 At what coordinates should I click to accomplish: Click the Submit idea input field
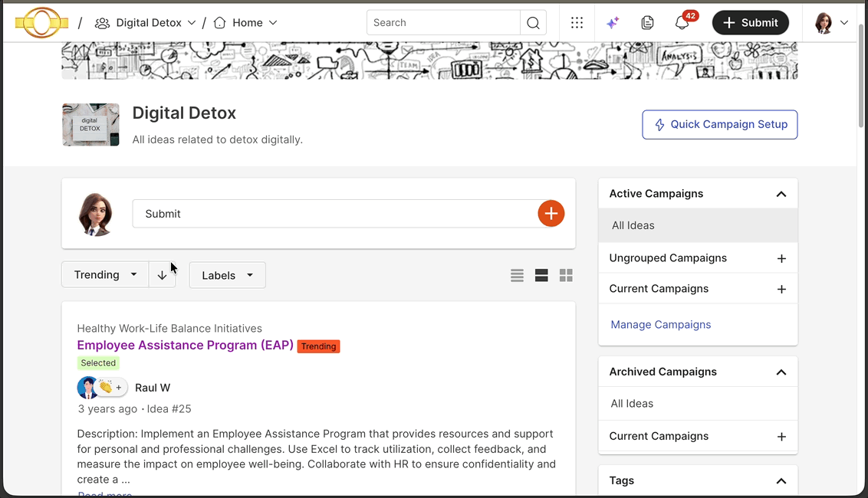click(334, 214)
